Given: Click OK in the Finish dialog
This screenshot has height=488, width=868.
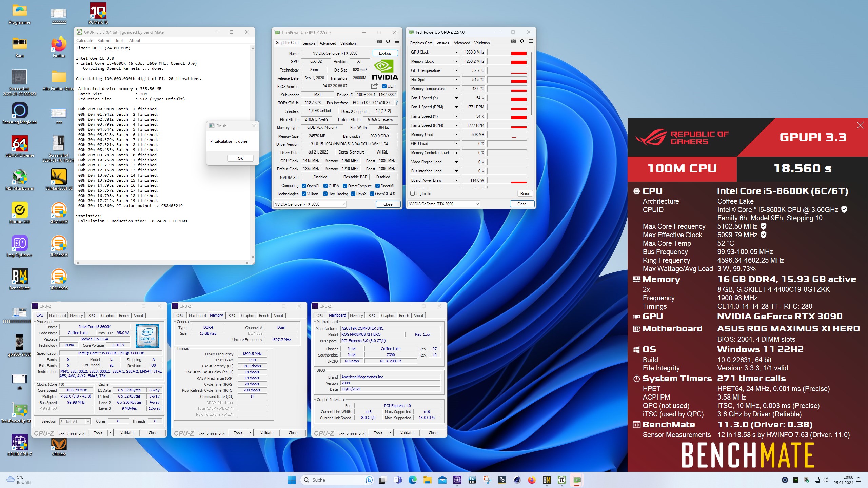Looking at the screenshot, I should pos(240,158).
